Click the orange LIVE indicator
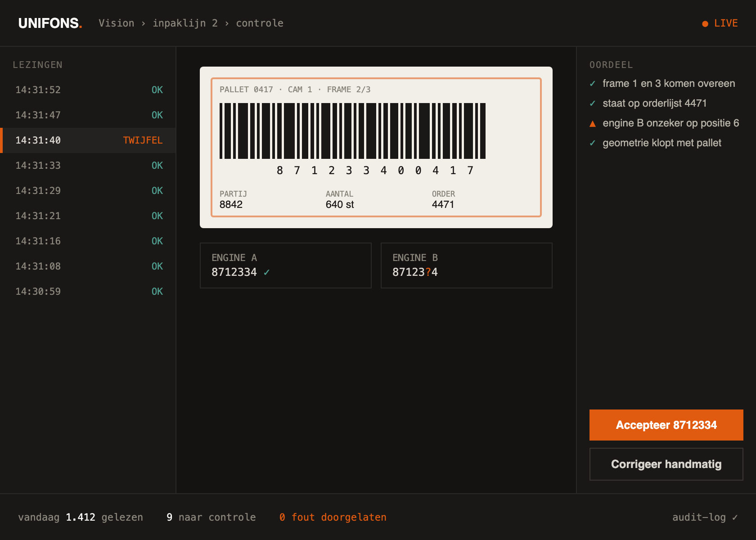The image size is (756, 540). tap(720, 23)
